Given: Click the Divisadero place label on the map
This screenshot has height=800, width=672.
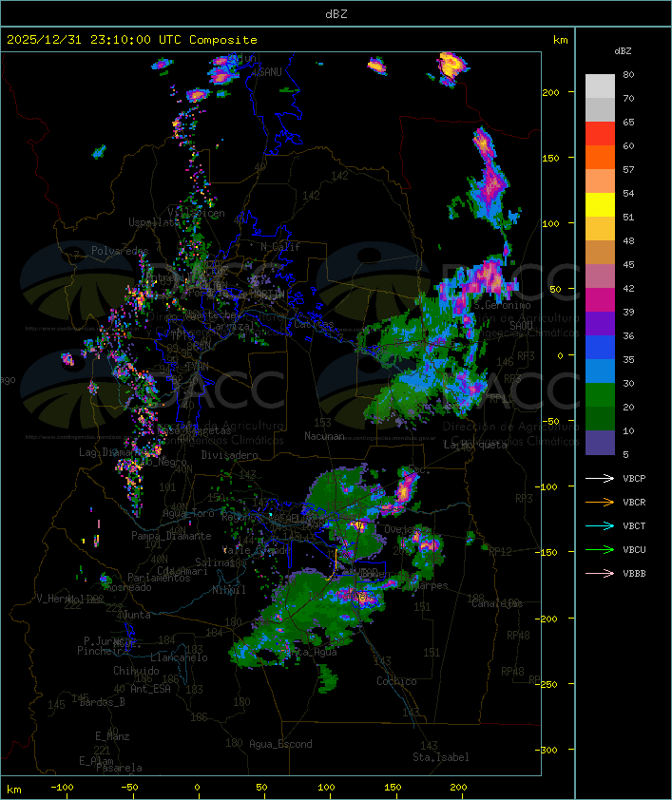Looking at the screenshot, I should 229,454.
